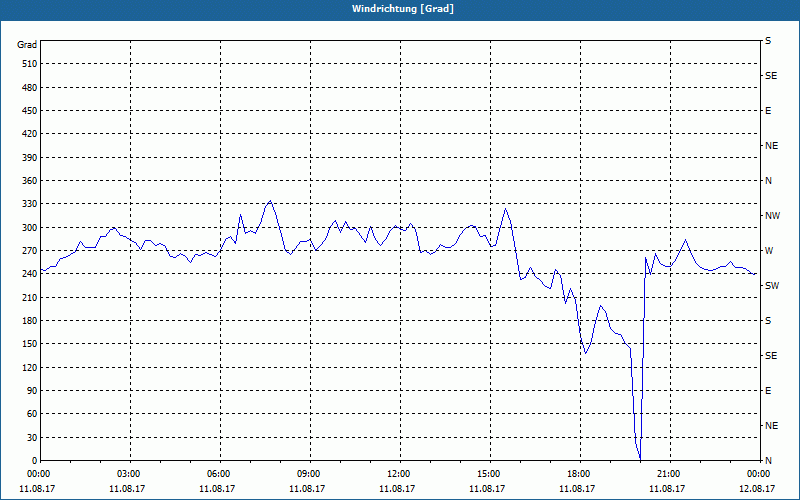Click the "W" compass label on right axis
Screen dimensions: 800x500
click(769, 251)
